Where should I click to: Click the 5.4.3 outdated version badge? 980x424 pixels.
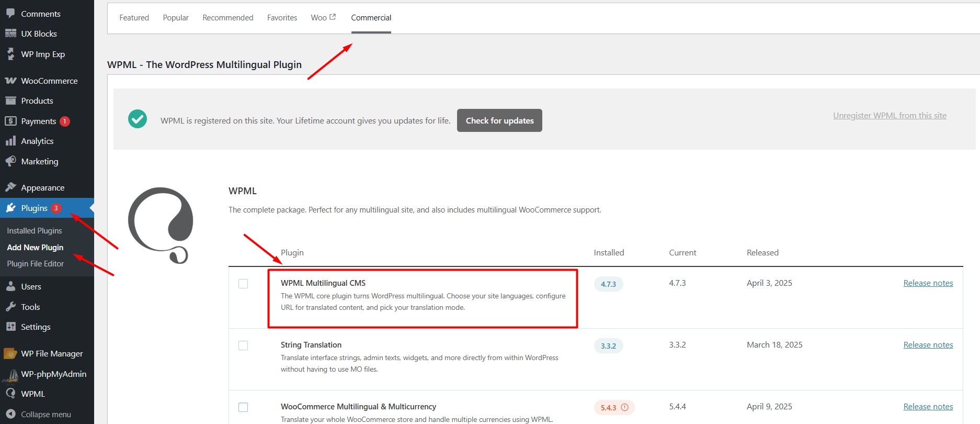click(x=614, y=408)
